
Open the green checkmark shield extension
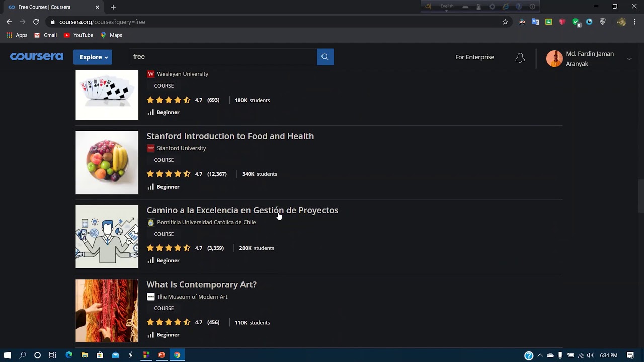click(x=576, y=22)
